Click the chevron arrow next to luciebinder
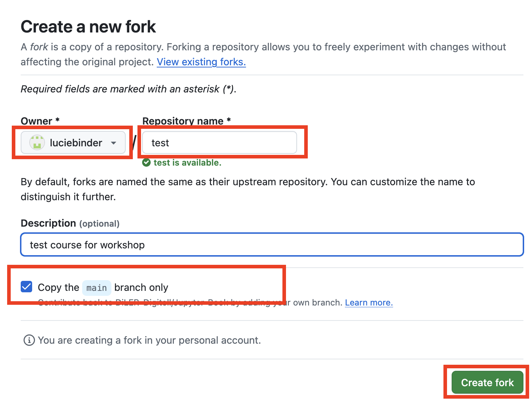The height and width of the screenshot is (404, 532). pyautogui.click(x=114, y=142)
